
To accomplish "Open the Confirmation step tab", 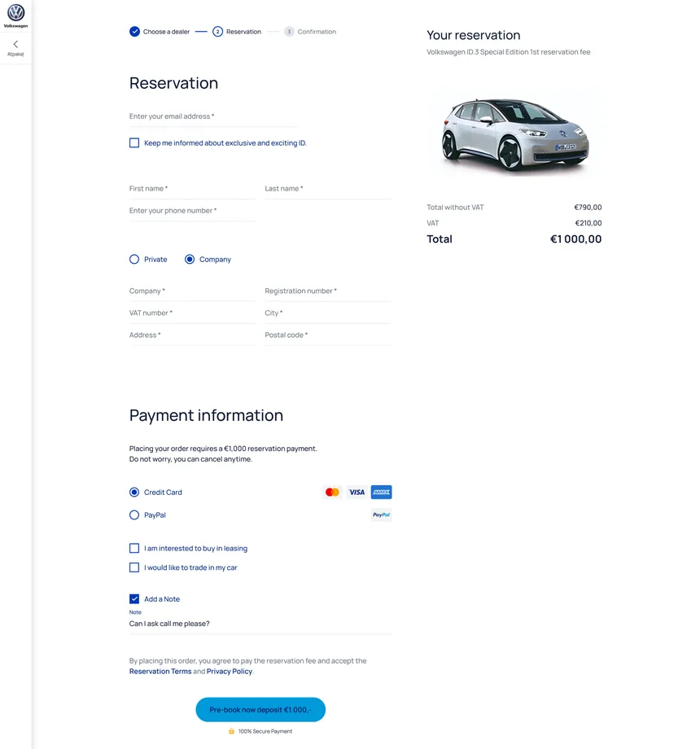I will pos(310,32).
